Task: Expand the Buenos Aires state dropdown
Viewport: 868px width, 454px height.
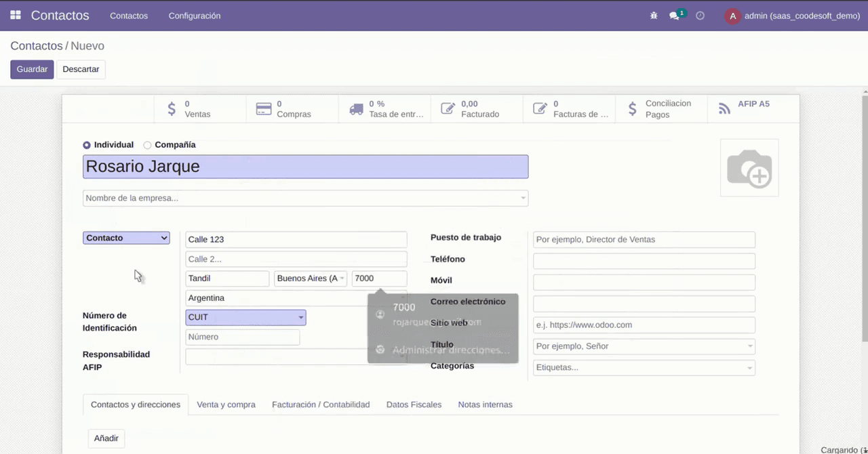Action: [311, 278]
